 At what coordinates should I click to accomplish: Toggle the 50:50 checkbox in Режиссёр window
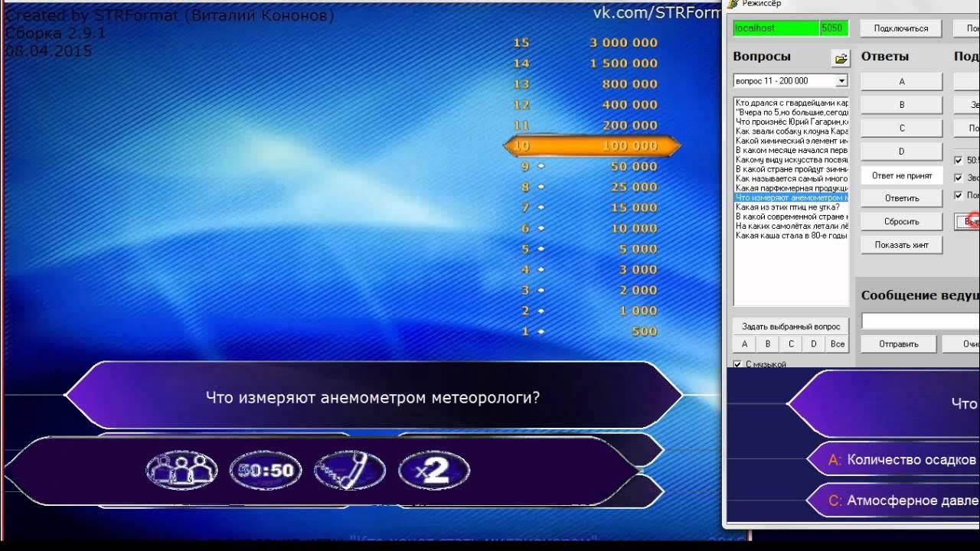[959, 160]
